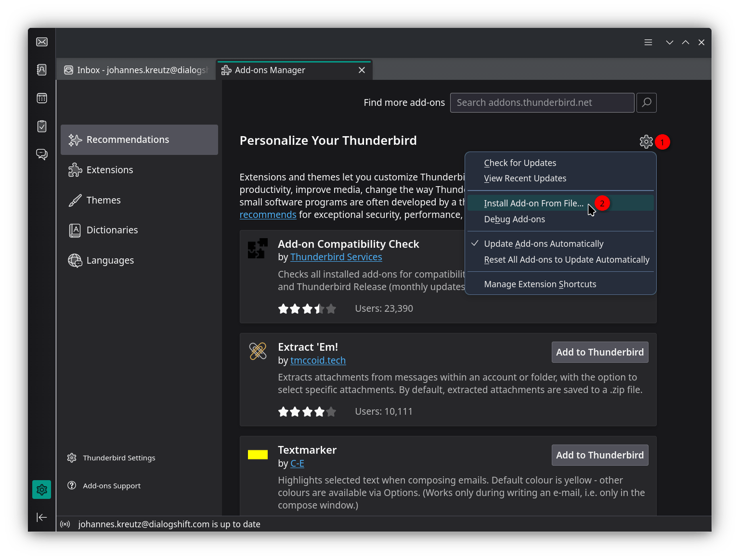Open the Dictionaries category
This screenshot has height=560, width=740.
pyautogui.click(x=139, y=230)
